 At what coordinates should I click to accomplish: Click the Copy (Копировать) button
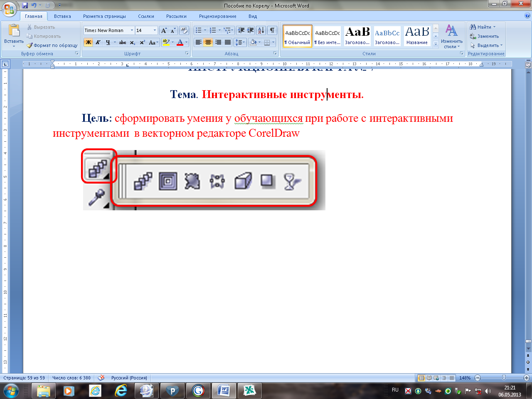(44, 36)
